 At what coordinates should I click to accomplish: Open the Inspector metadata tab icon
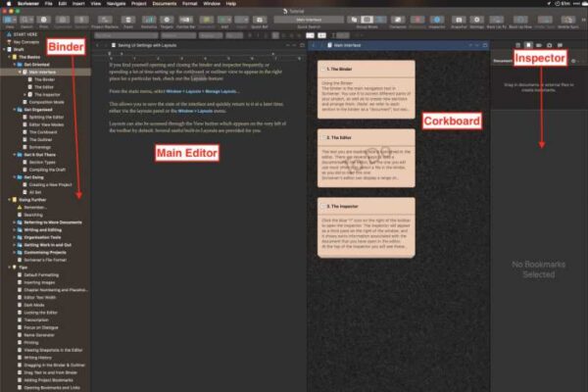tap(539, 45)
